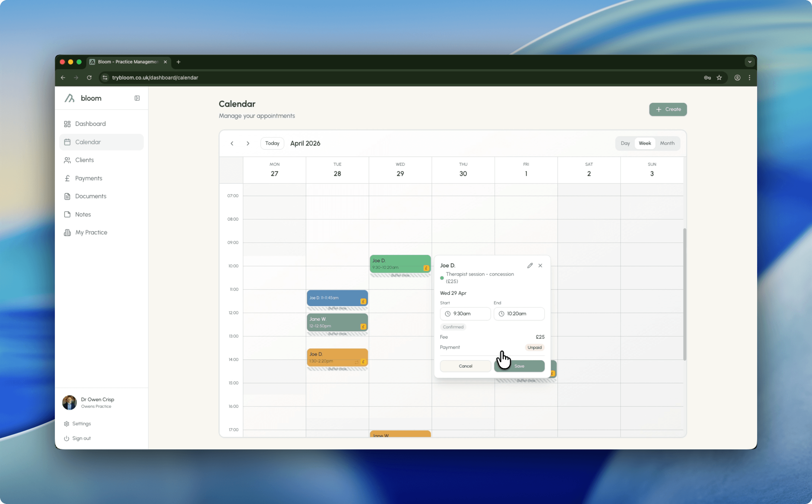Close the Bloom browser tab
Screen dimensions: 812x504
click(x=165, y=62)
